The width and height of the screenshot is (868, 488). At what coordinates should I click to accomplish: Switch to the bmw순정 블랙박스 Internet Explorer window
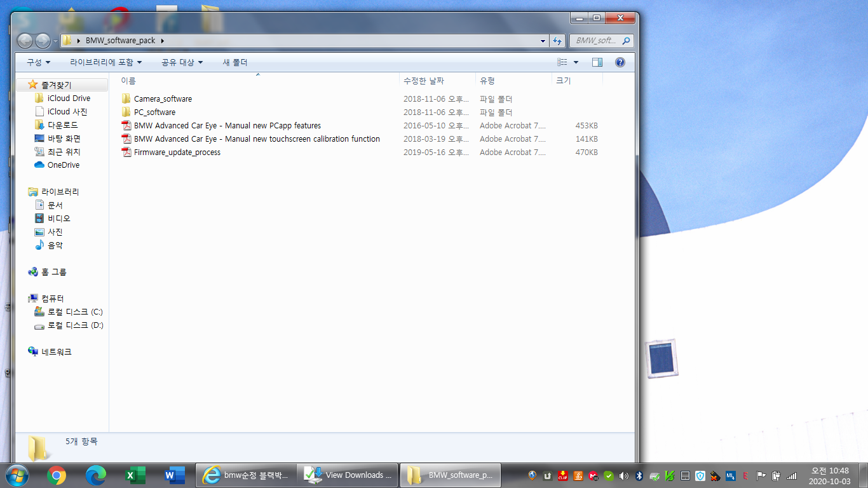click(x=246, y=475)
